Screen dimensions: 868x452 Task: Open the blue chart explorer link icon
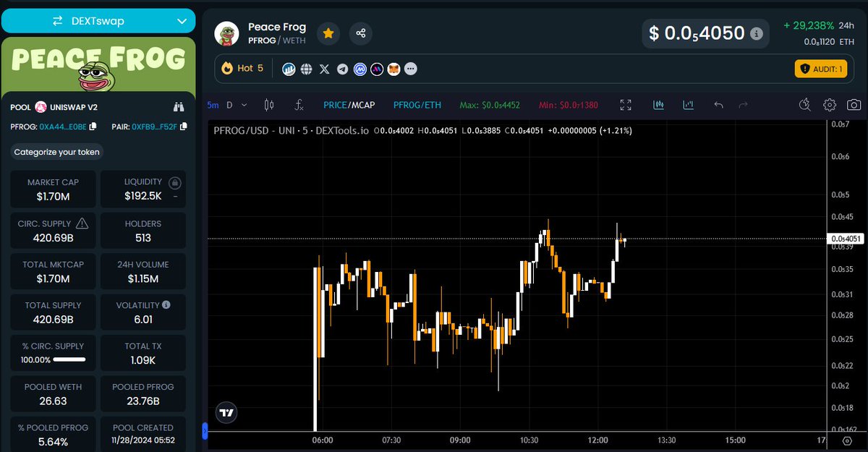[288, 69]
